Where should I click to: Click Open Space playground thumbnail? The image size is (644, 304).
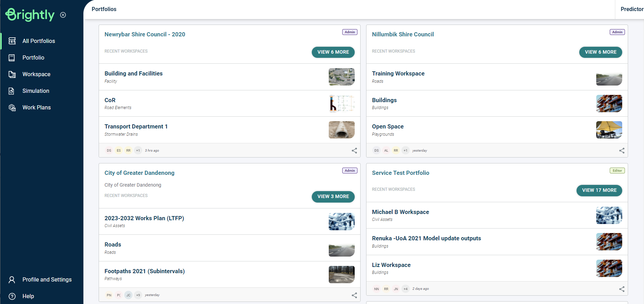(x=609, y=130)
